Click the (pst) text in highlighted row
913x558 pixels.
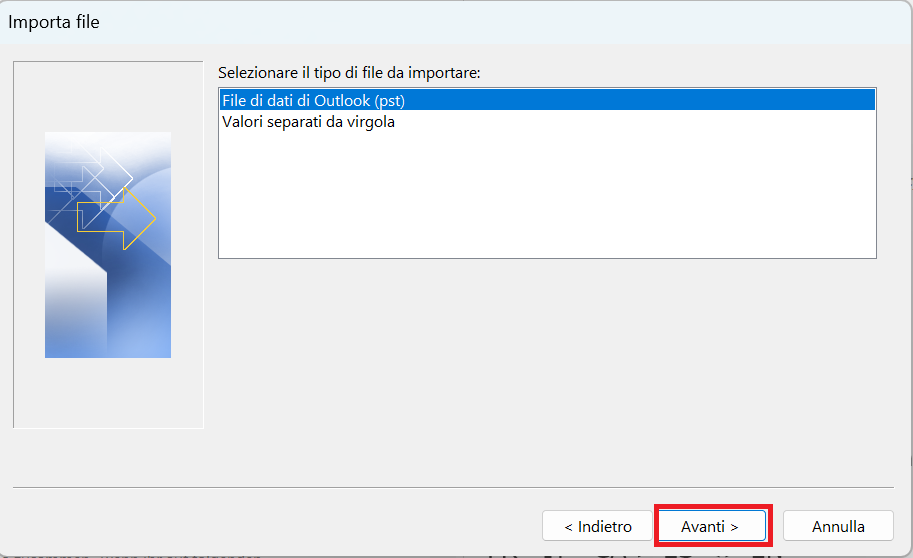[390, 101]
